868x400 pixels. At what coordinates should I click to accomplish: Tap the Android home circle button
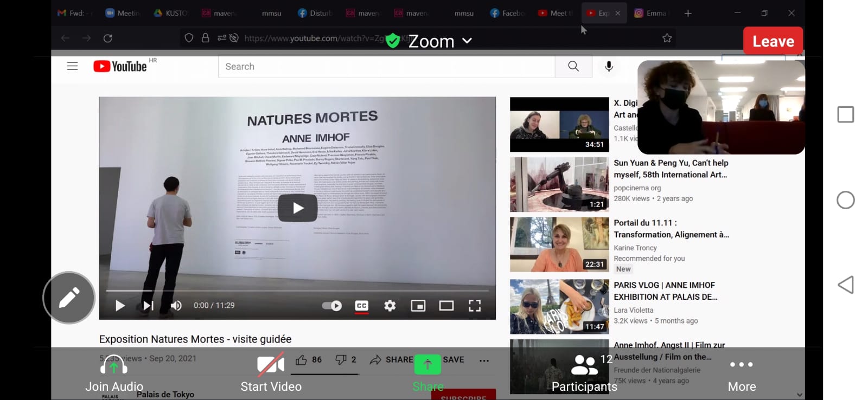point(845,200)
